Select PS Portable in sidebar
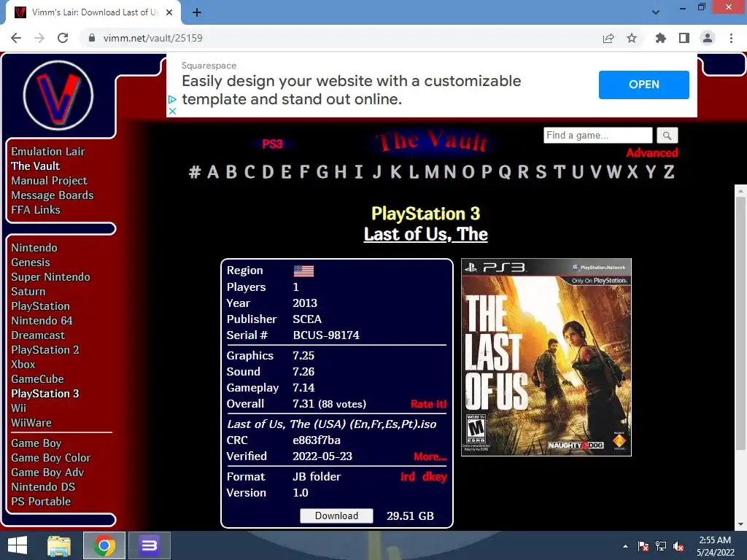747x560 pixels. pyautogui.click(x=41, y=502)
